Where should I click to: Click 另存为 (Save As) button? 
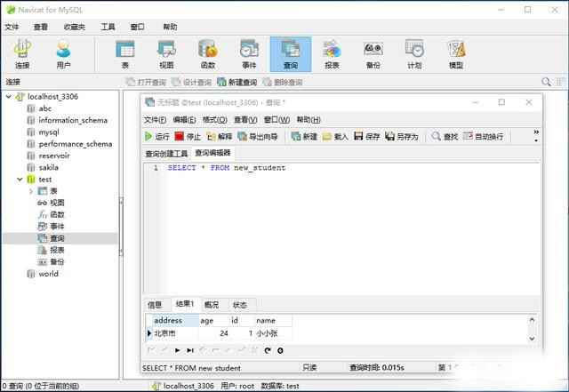(402, 137)
